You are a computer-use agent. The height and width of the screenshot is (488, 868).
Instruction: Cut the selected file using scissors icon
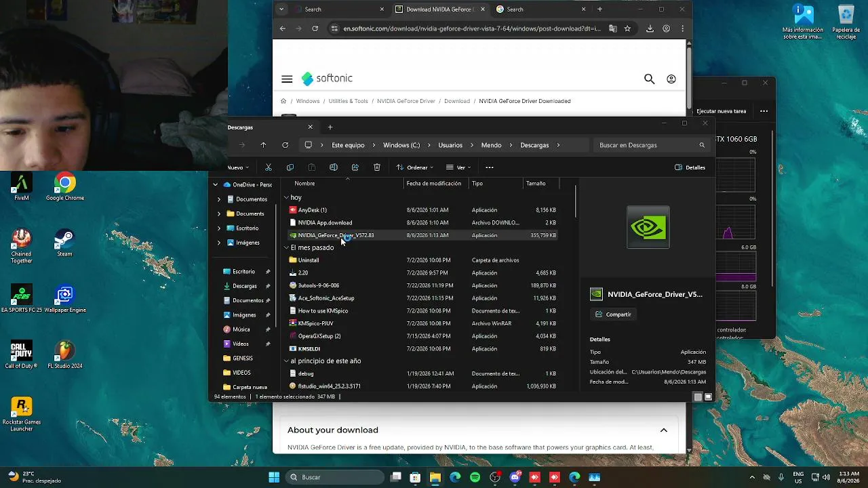point(269,167)
